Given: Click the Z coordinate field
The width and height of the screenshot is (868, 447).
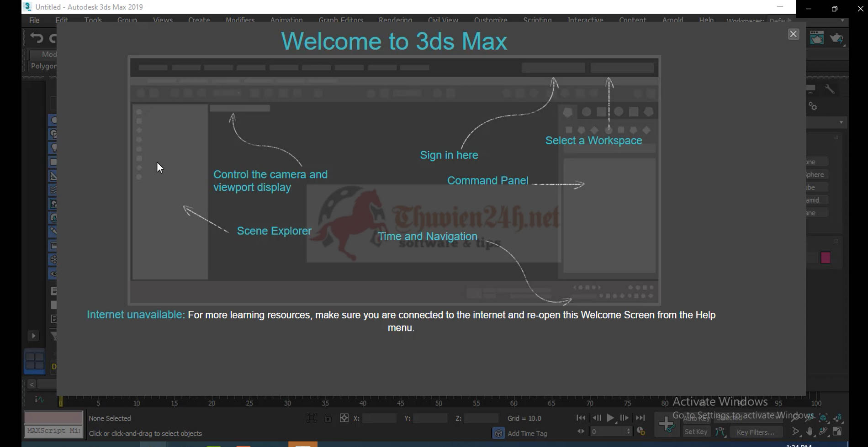Looking at the screenshot, I should [x=481, y=418].
